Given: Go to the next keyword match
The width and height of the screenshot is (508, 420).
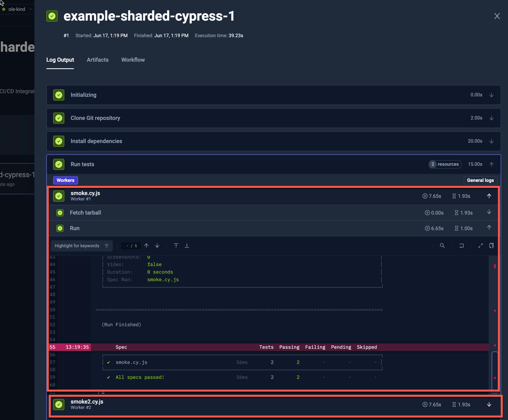Looking at the screenshot, I should [157, 245].
